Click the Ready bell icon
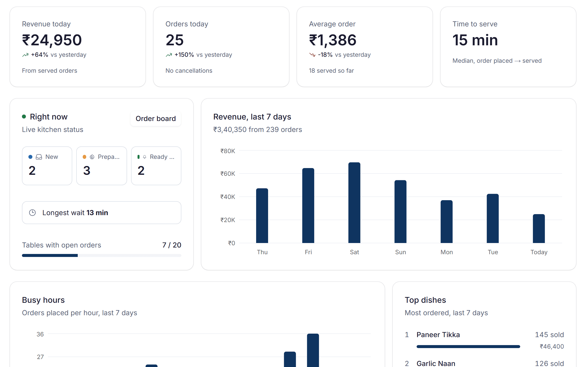 click(145, 157)
